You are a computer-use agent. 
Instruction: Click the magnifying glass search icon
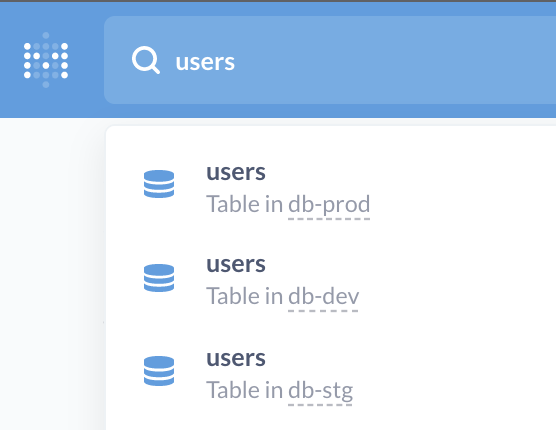tap(146, 61)
